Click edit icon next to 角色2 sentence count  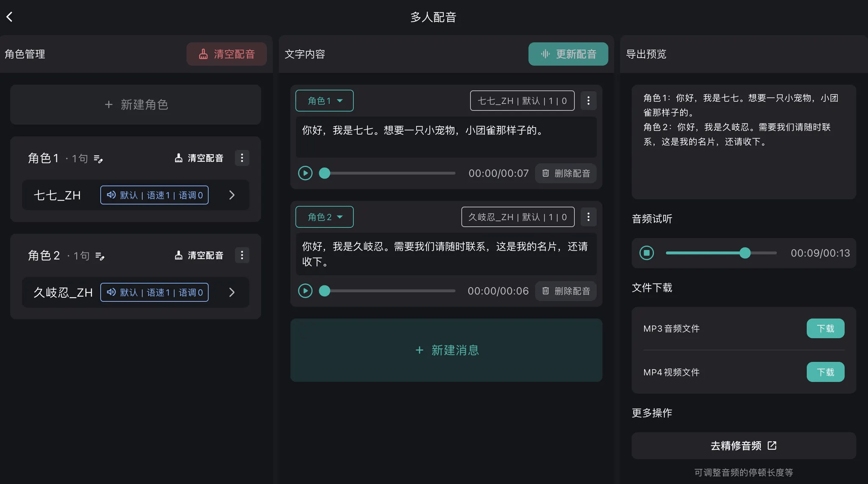(100, 256)
